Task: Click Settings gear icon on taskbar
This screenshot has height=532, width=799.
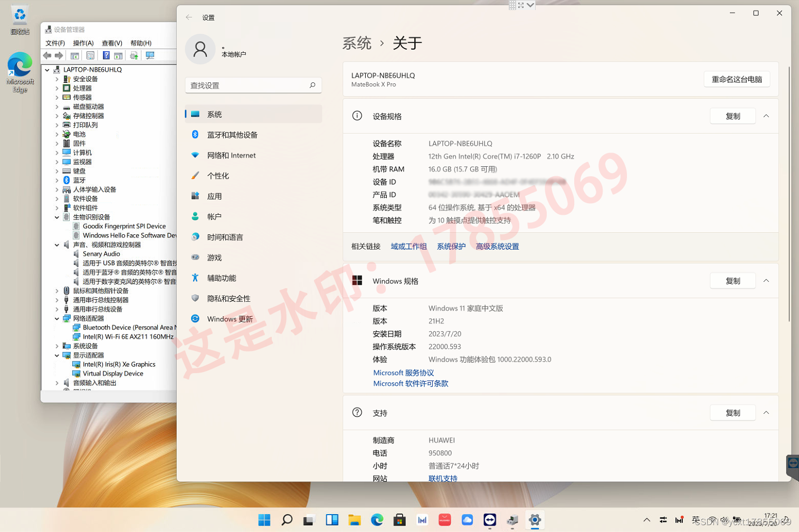Action: coord(535,520)
